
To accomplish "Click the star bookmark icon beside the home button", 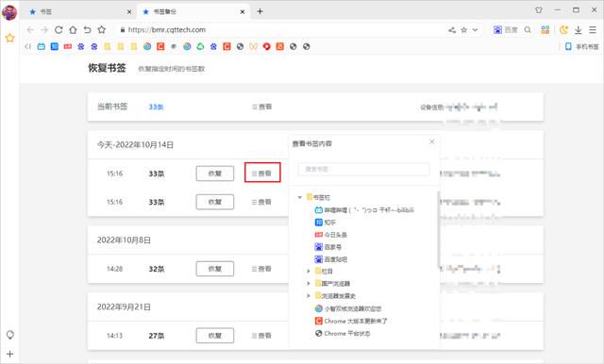I will click(101, 29).
